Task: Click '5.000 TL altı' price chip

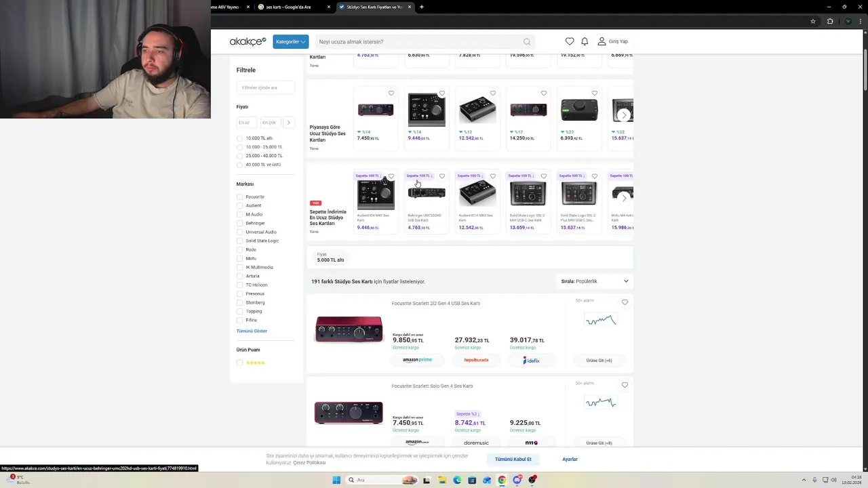Action: 330,258
